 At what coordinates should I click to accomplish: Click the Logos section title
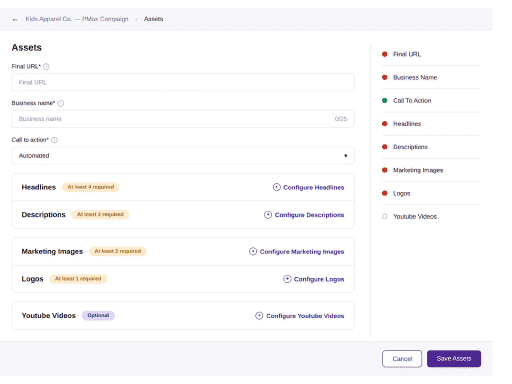32,279
